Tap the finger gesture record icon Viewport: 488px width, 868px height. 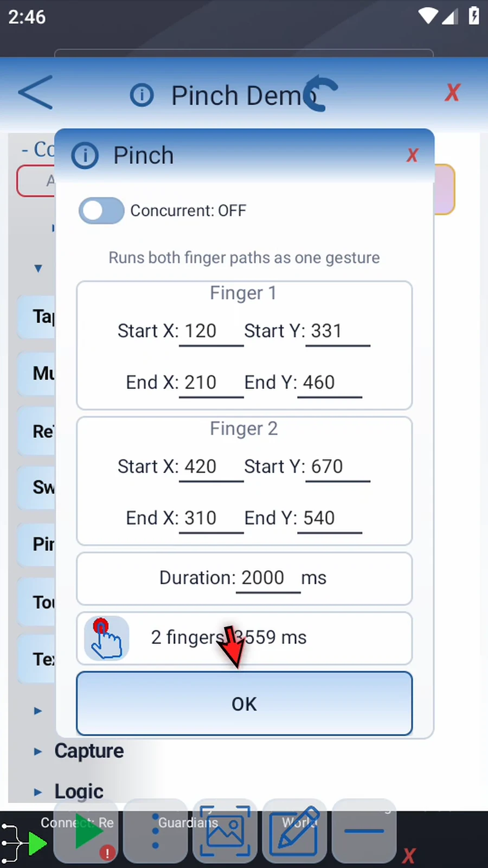pos(107,638)
